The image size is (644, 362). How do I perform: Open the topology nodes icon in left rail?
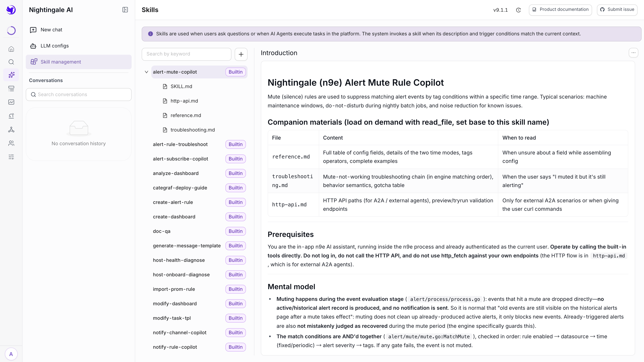pyautogui.click(x=11, y=129)
